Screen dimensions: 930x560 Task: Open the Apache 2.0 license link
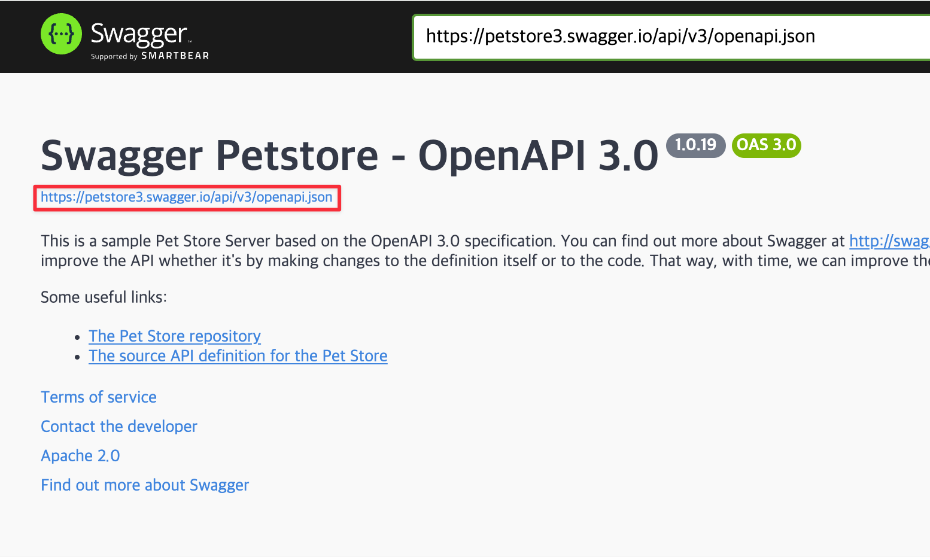point(80,456)
